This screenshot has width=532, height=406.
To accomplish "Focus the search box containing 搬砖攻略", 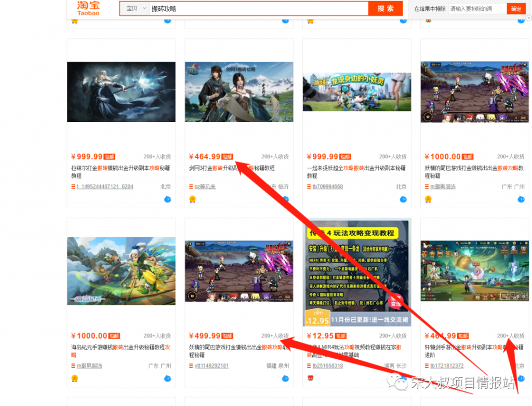I will point(259,9).
